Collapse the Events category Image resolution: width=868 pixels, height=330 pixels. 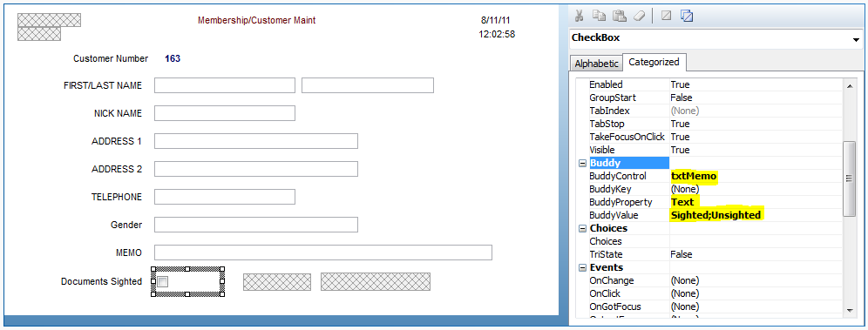click(582, 268)
